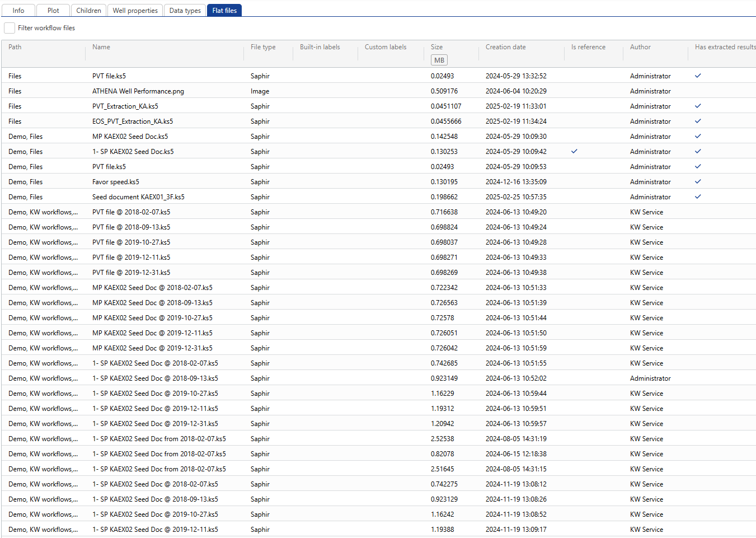This screenshot has width=756, height=538.
Task: Click creation date 2025-02-25 10:57:35
Action: [516, 197]
